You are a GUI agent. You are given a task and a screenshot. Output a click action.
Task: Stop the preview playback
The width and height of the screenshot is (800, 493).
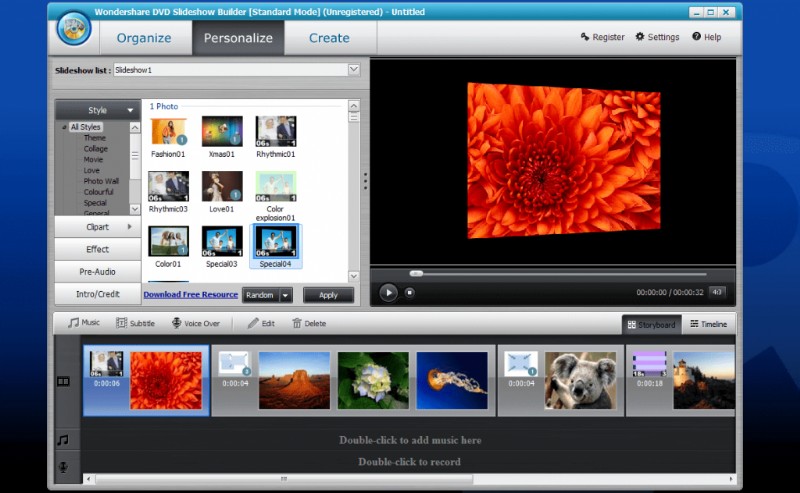point(409,292)
